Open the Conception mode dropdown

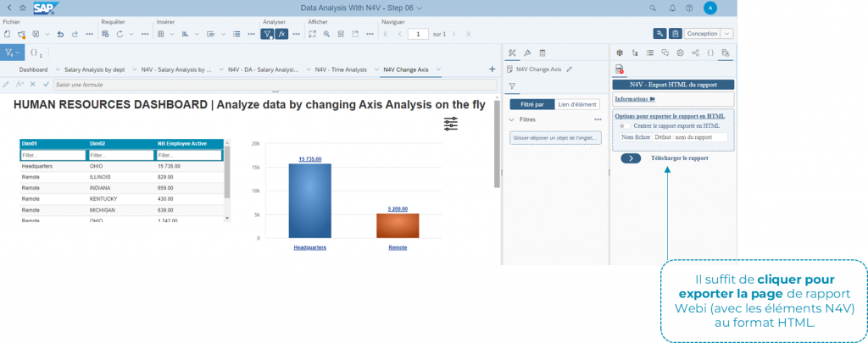pyautogui.click(x=708, y=34)
